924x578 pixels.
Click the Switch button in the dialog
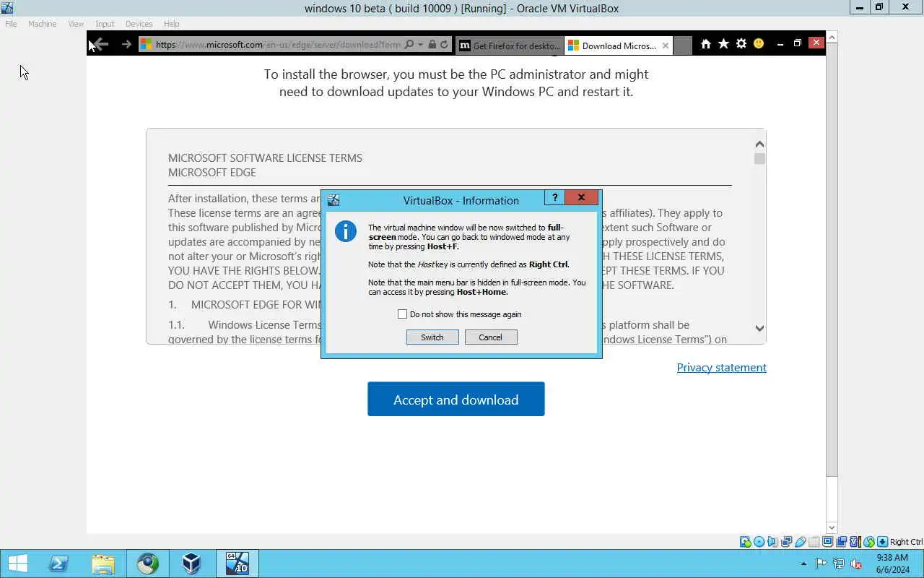(432, 337)
